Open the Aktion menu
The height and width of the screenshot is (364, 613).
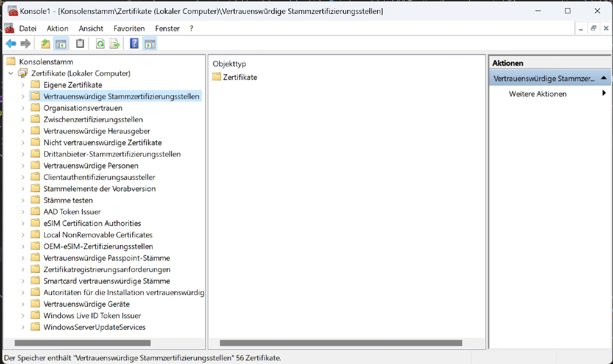[x=57, y=28]
